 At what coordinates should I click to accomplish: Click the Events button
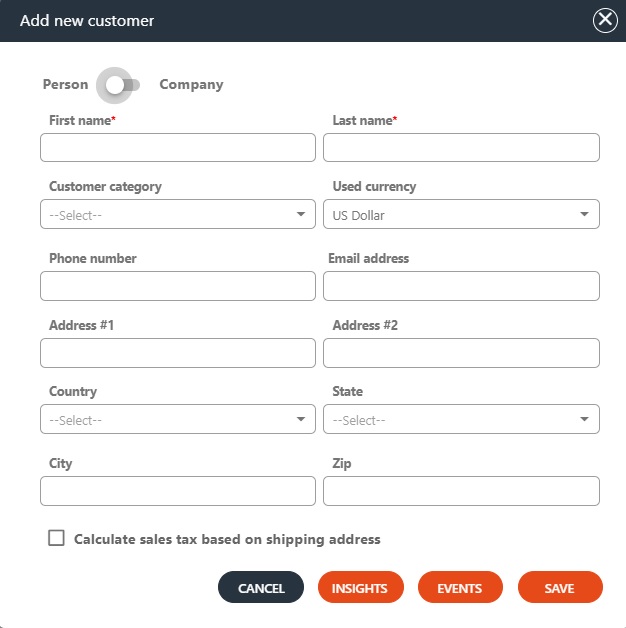coord(460,588)
